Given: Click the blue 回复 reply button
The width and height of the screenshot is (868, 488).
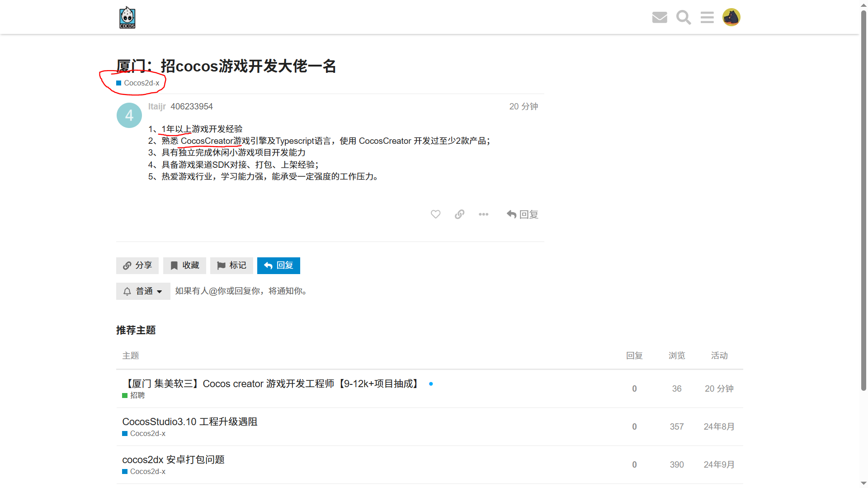Looking at the screenshot, I should (x=278, y=265).
